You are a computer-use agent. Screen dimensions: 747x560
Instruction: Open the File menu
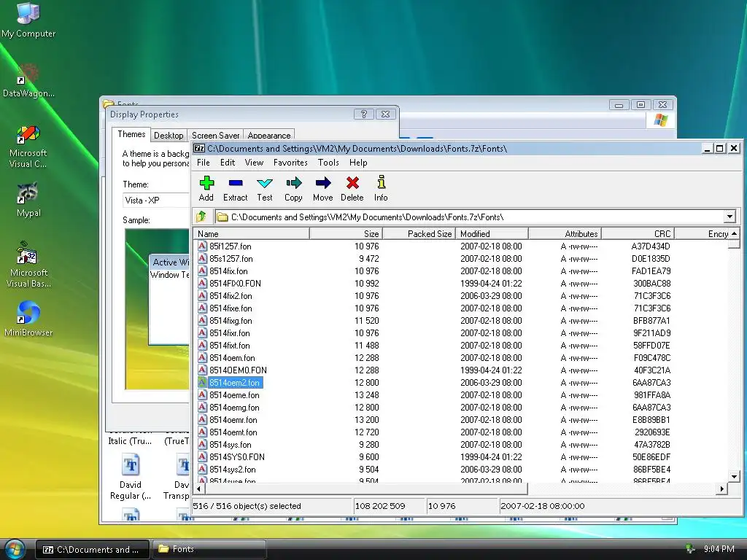[204, 163]
